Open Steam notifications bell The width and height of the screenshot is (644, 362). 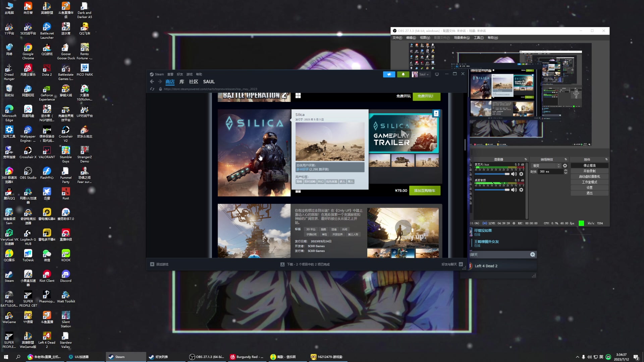tap(403, 74)
